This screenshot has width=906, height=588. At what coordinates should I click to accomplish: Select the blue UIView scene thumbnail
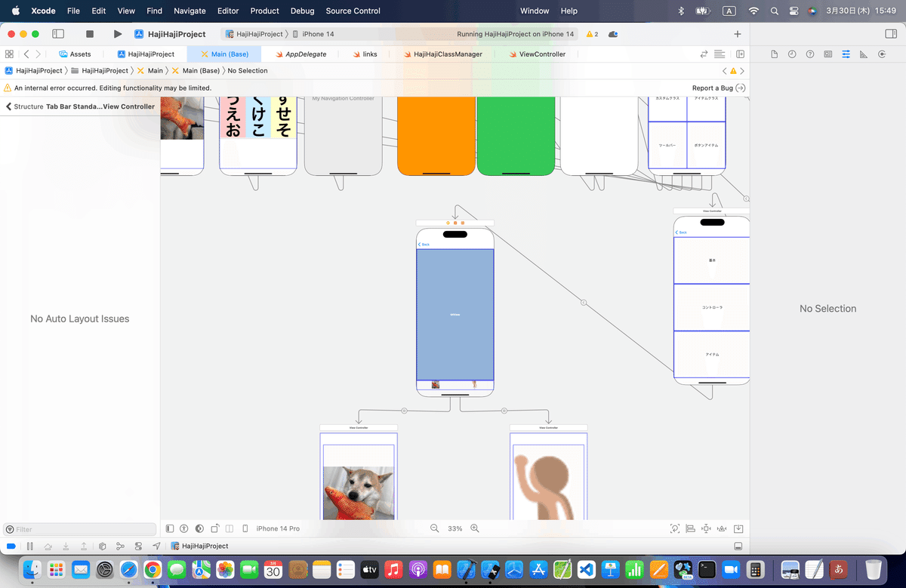point(455,314)
